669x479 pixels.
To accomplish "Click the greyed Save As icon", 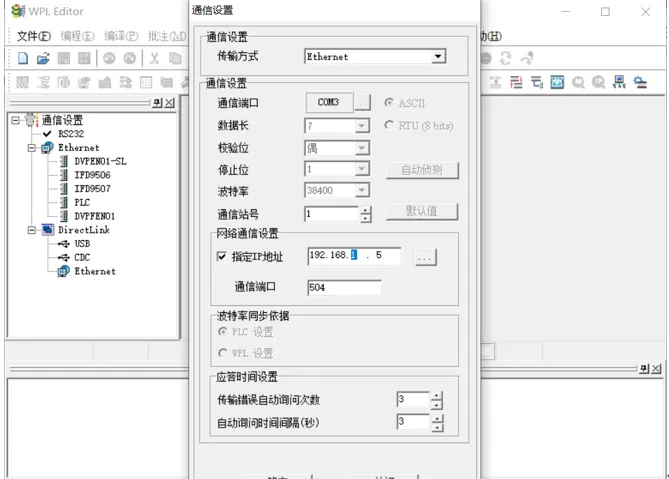I will point(84,58).
